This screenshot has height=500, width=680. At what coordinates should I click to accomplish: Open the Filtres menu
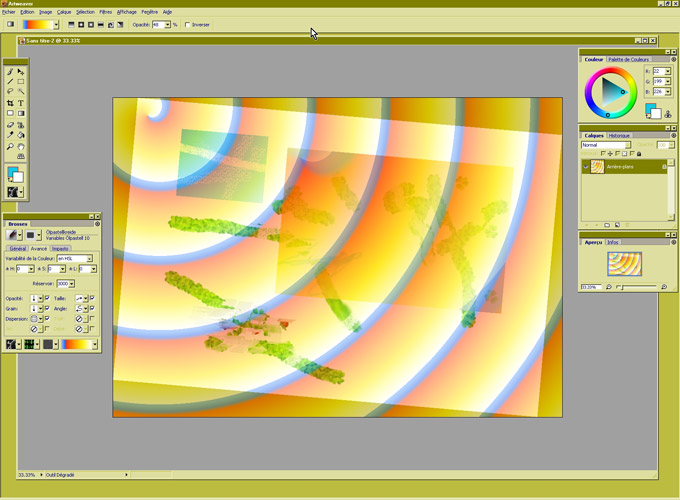105,12
